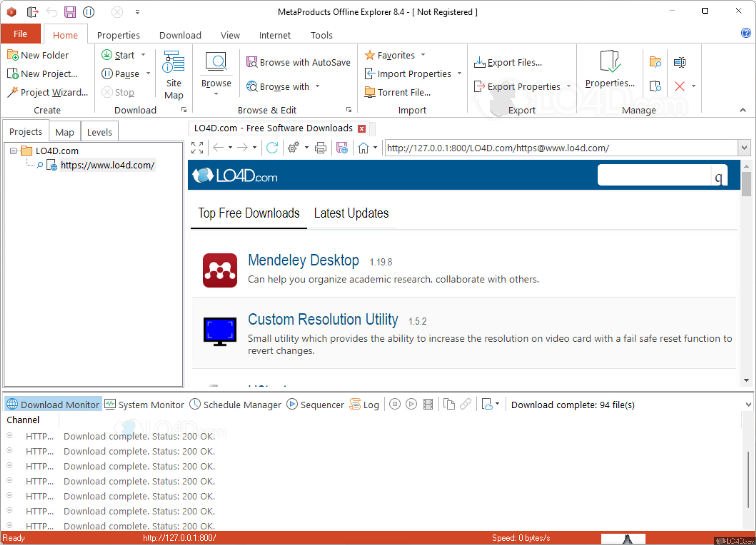The image size is (756, 545).
Task: Click the print page icon
Action: point(320,148)
